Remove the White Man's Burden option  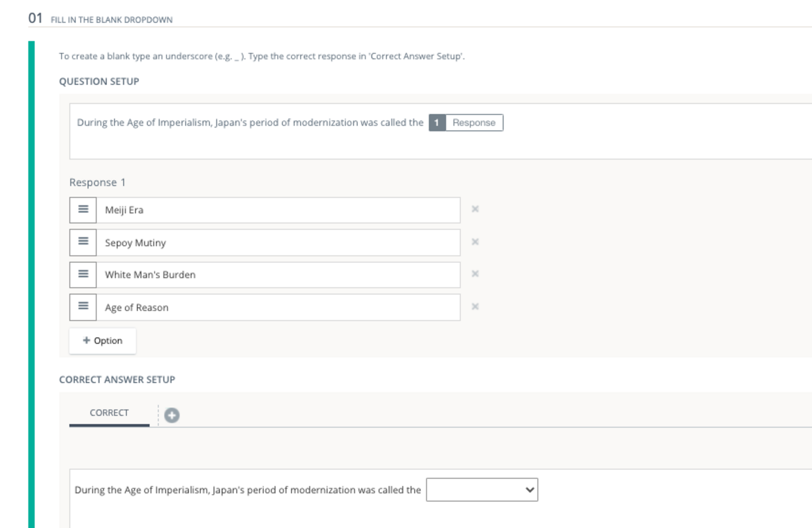click(x=475, y=274)
